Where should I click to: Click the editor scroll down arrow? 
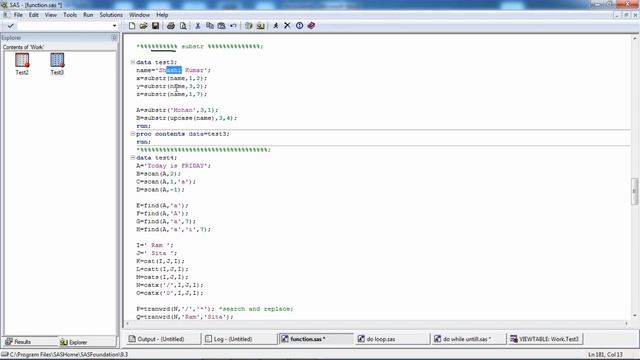coord(635,316)
